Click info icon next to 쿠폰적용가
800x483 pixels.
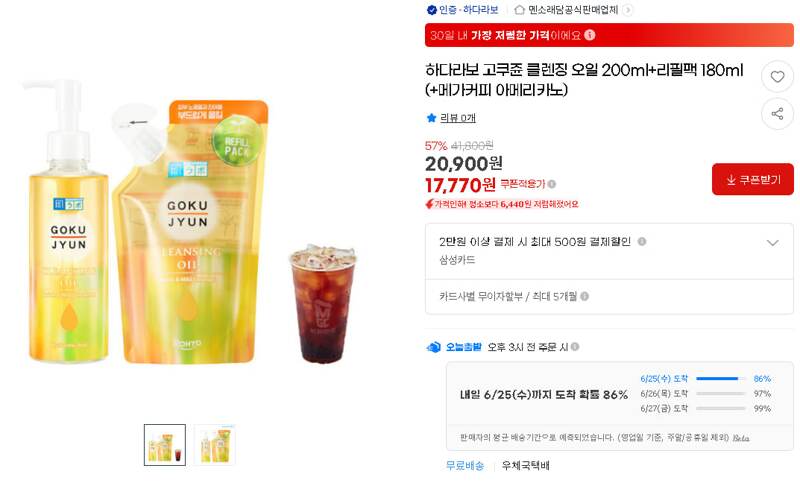552,184
